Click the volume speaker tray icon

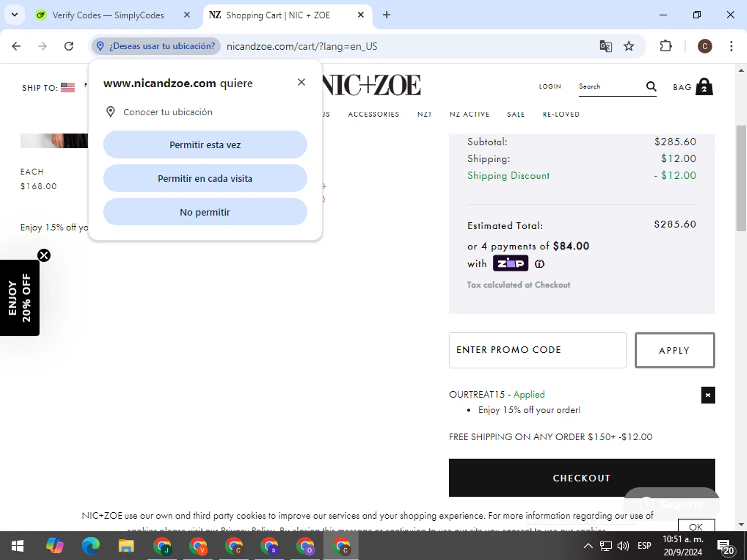coord(623,546)
